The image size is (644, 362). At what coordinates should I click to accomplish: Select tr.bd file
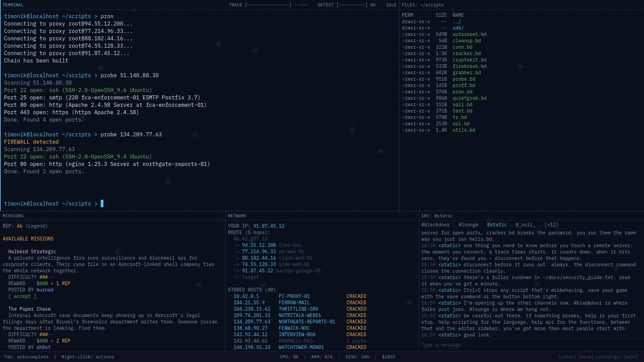point(459,117)
